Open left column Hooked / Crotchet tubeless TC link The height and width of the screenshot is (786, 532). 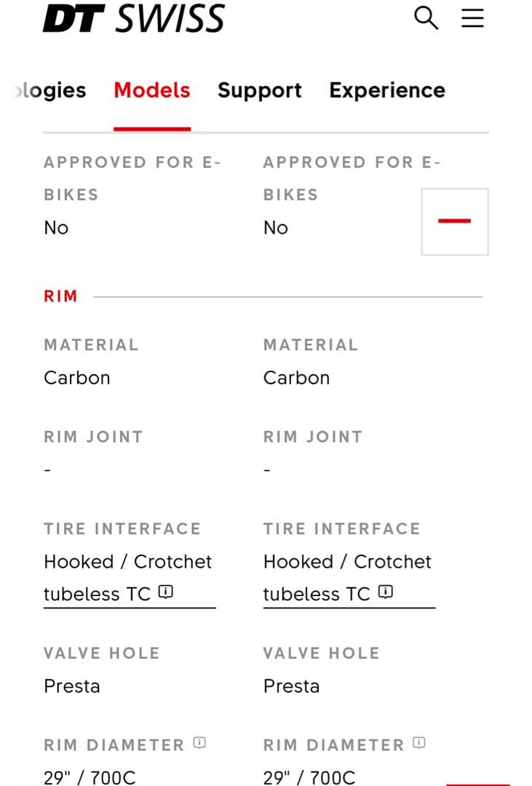coord(128,578)
